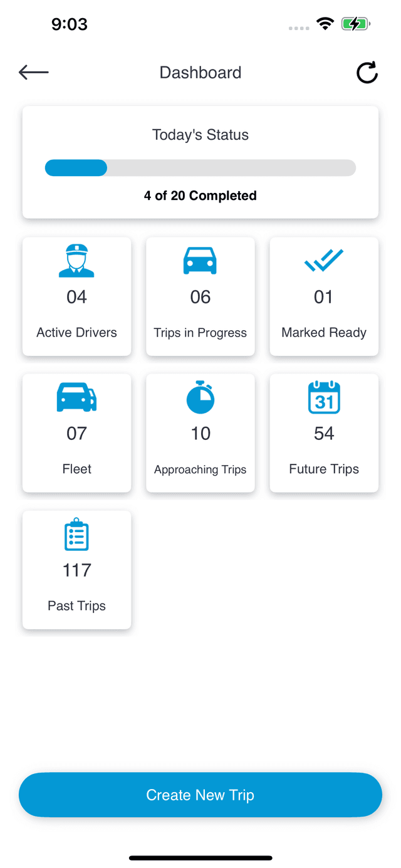Tap the home indicator bar
The width and height of the screenshot is (401, 868).
[x=200, y=858]
